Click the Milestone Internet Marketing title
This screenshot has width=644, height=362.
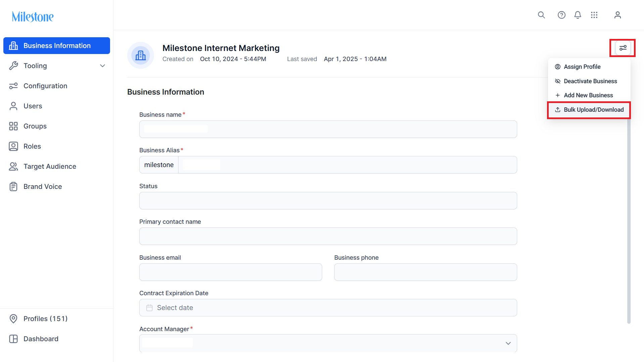pos(221,48)
